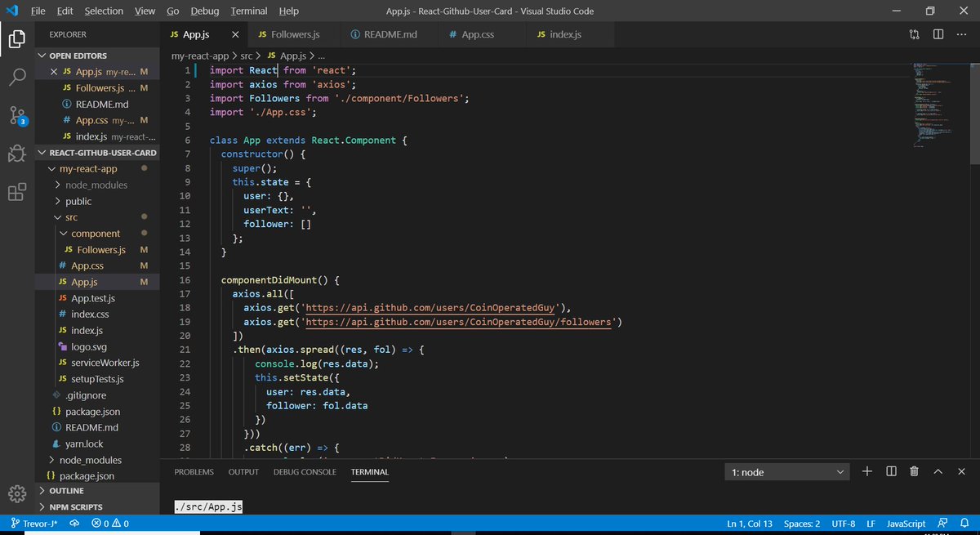980x535 pixels.
Task: Open the Terminal menu
Action: pyautogui.click(x=249, y=11)
